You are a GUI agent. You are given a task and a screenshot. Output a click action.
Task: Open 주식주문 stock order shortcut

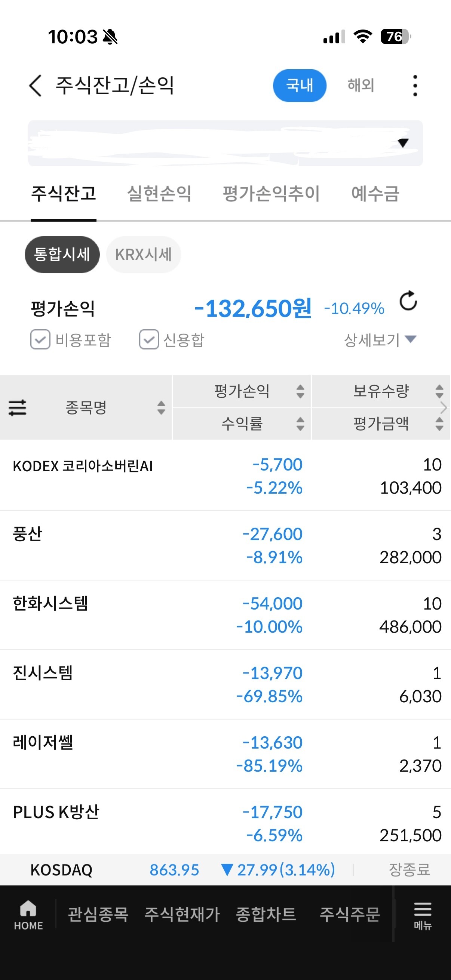tap(349, 915)
